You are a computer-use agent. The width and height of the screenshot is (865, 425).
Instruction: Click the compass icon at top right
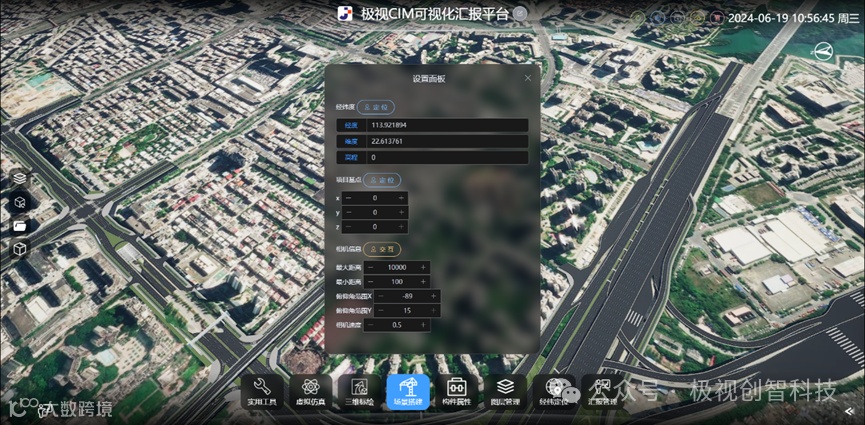click(x=824, y=51)
